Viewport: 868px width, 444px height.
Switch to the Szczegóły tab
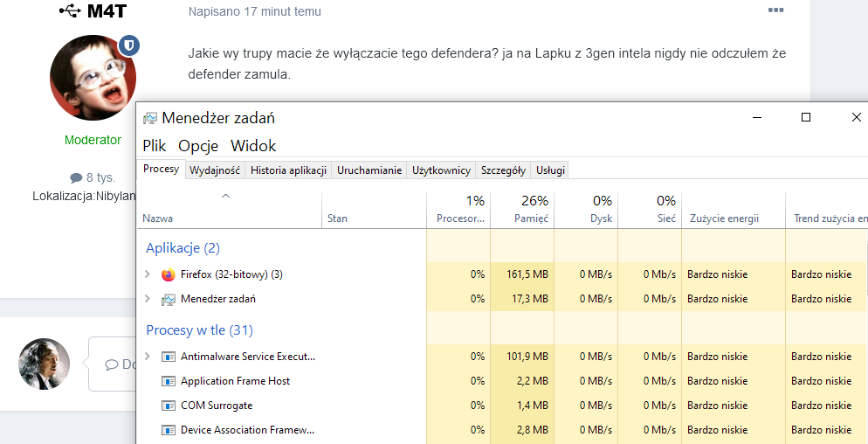[x=503, y=170]
